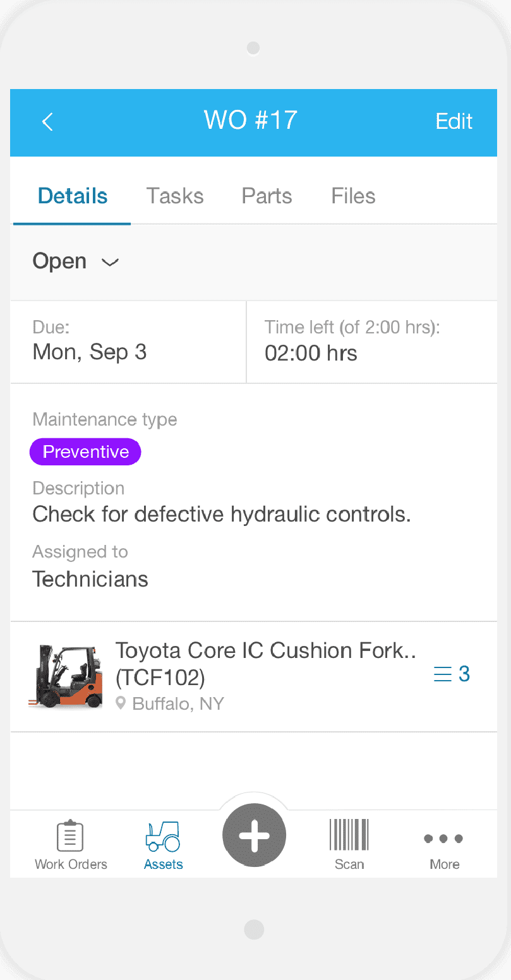This screenshot has width=511, height=980.
Task: Tap the Assets tractor icon
Action: tap(163, 836)
